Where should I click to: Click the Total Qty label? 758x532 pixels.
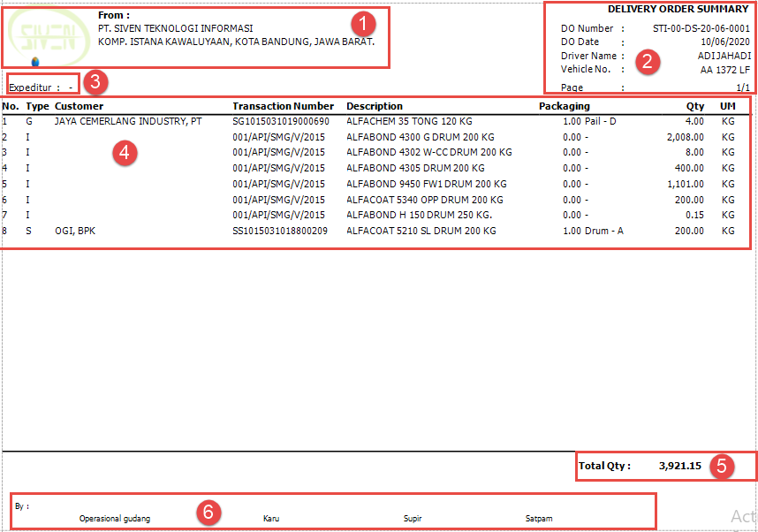click(x=605, y=466)
